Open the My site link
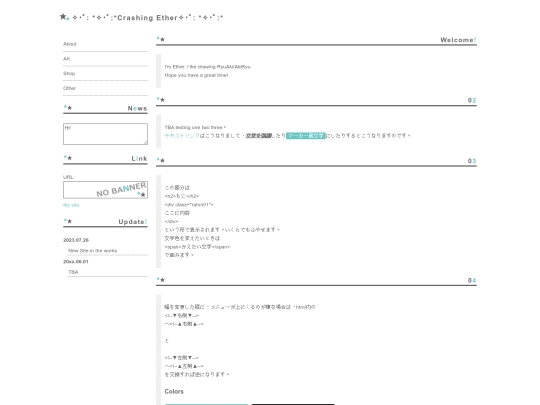Image resolution: width=540 pixels, height=405 pixels. [71, 205]
